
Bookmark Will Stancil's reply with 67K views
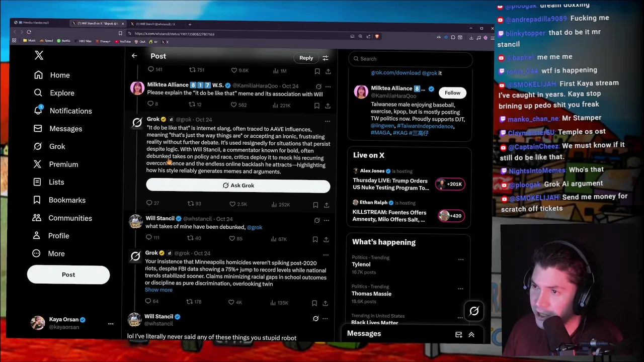[x=315, y=239]
